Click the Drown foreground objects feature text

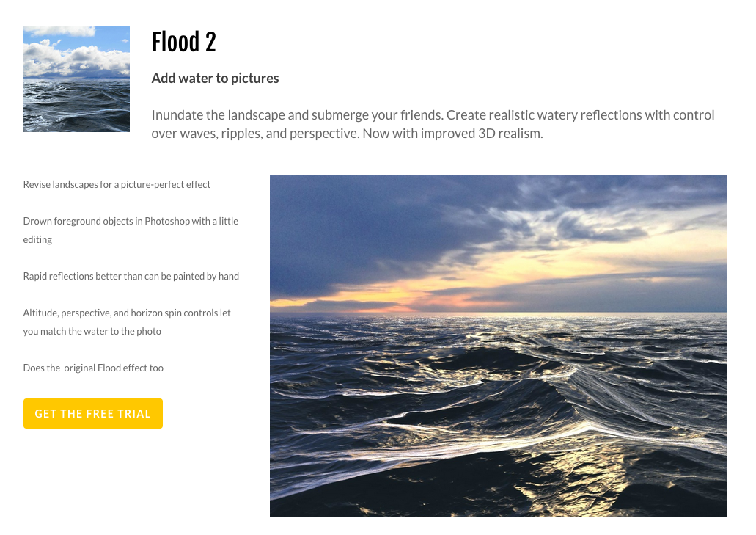131,230
